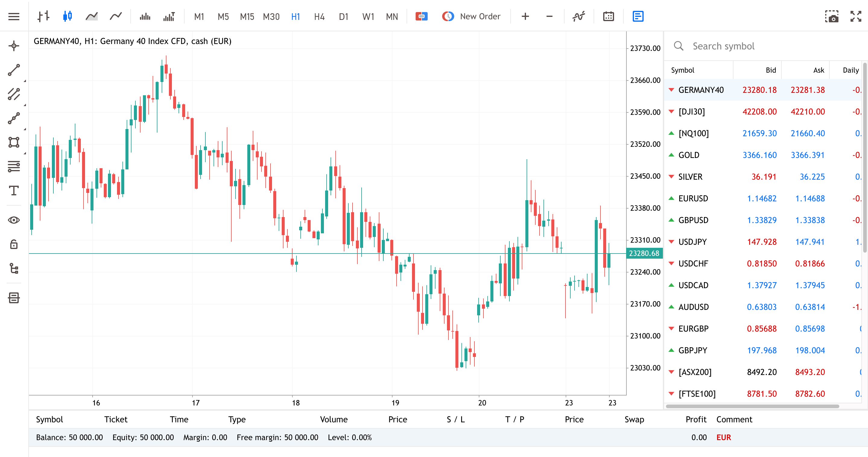Viewport: 868px width, 457px height.
Task: Sort trades by Profit column
Action: (x=696, y=419)
